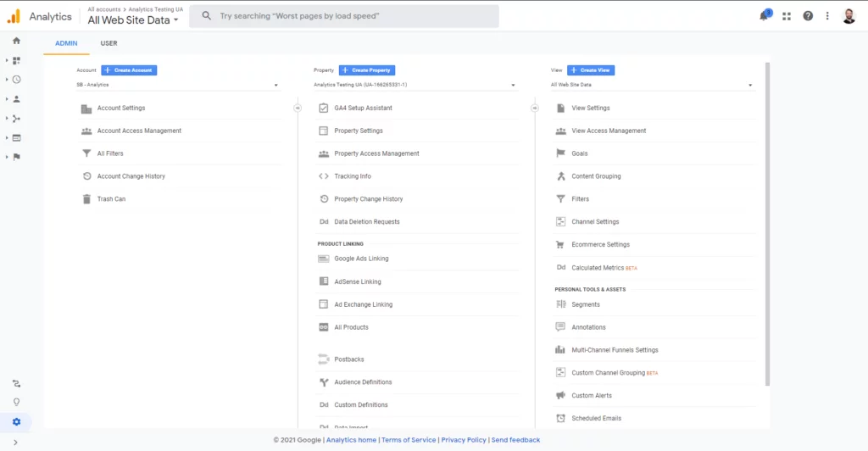Expand the Audience section arrow in sidebar
This screenshot has width=868, height=451.
tap(7, 99)
